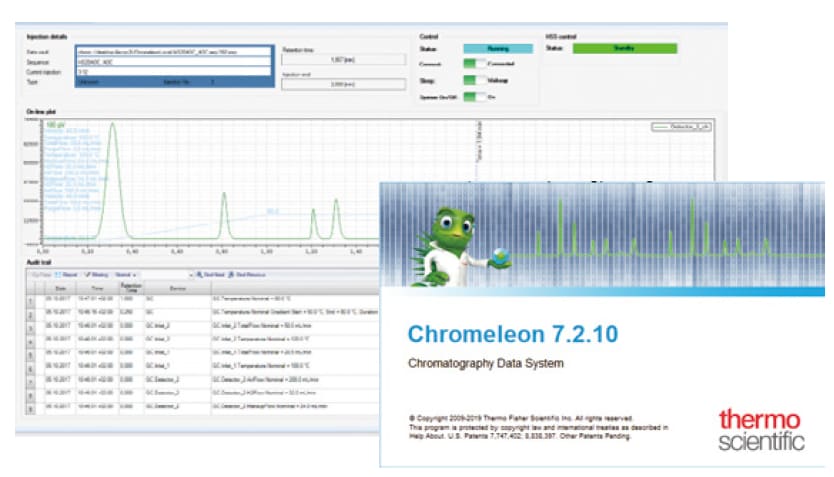Screen dimensions: 834x477
Task: Click the GC Temperature Nominal Gradient Start message
Action: point(295,312)
